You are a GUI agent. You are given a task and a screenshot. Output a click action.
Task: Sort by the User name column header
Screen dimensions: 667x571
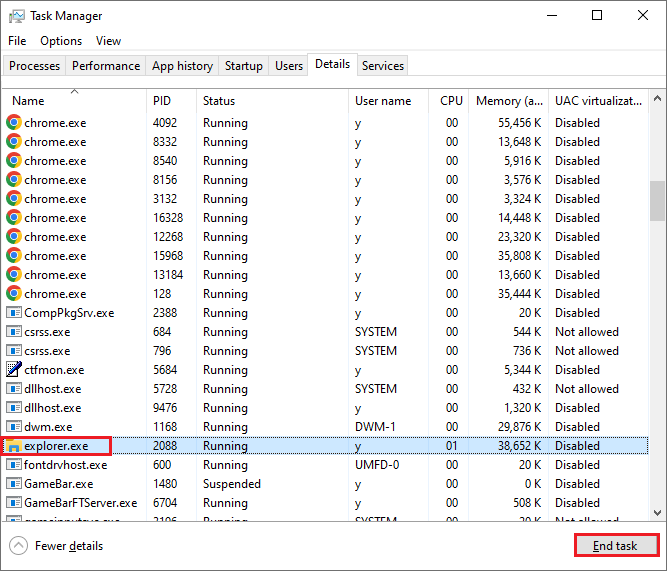click(x=388, y=101)
